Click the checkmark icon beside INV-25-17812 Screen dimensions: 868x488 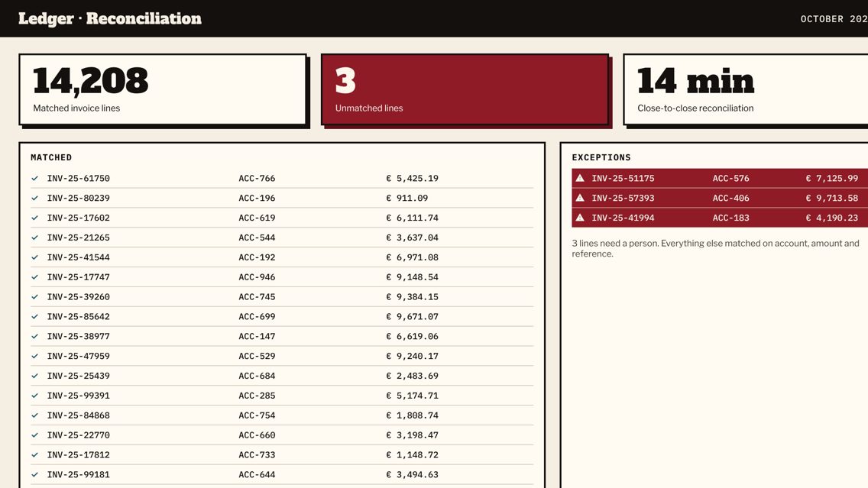pos(35,455)
